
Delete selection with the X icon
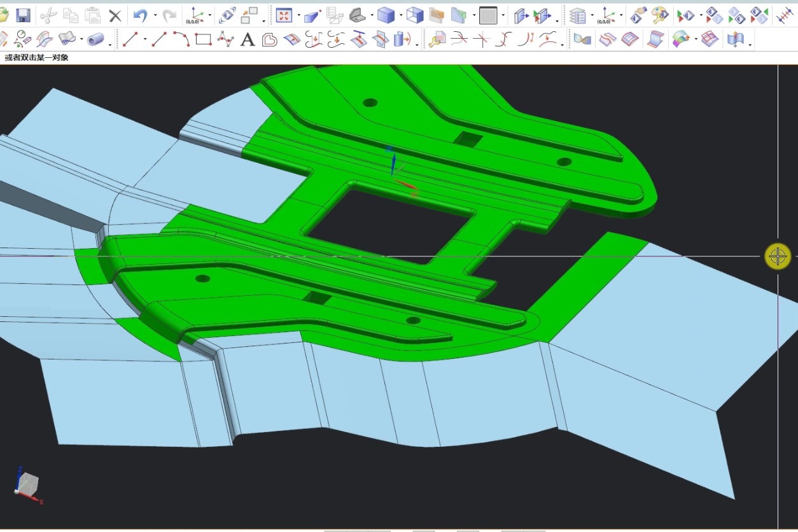tap(115, 15)
